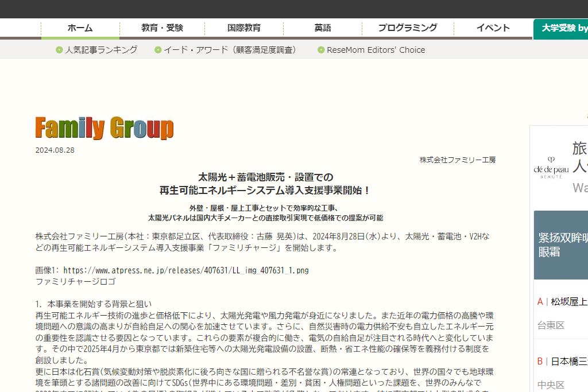Click the green bullet beside ReseMom Editors' Choice
This screenshot has height=392, width=588.
[321, 50]
